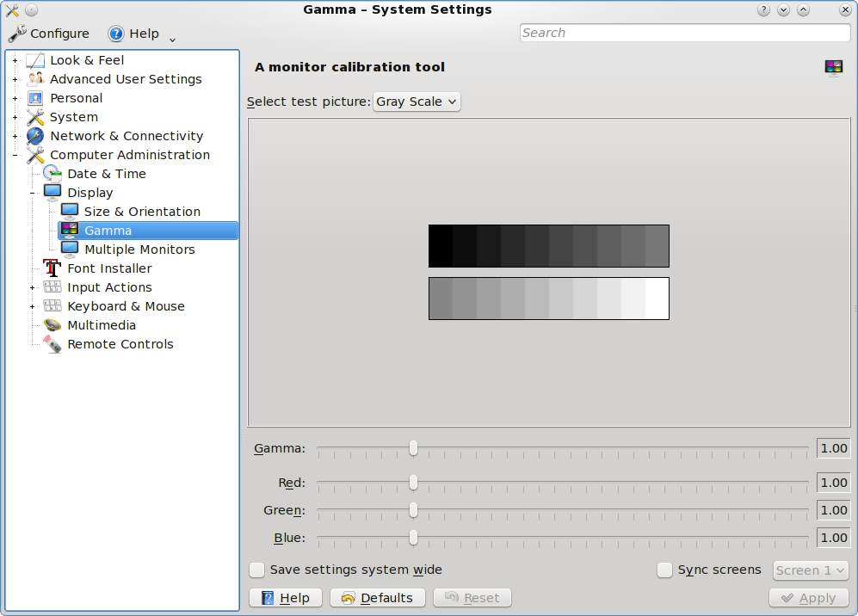Click the Red slider handle

pos(414,483)
